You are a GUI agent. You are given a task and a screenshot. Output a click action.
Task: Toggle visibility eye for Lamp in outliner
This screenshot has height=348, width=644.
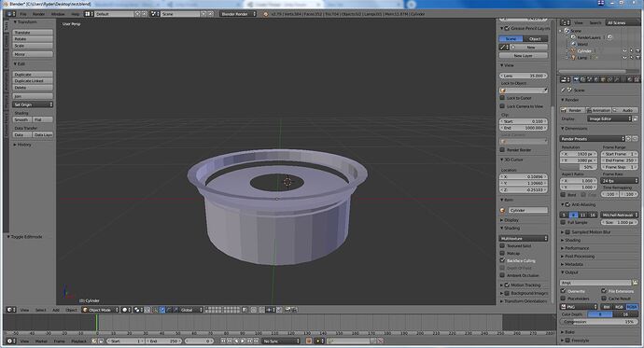point(624,58)
